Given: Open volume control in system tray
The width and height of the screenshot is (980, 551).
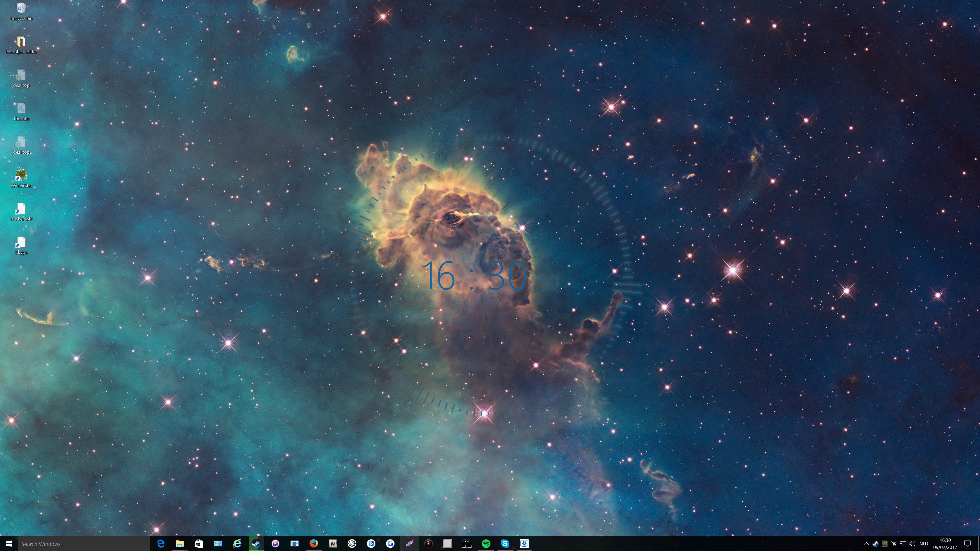Looking at the screenshot, I should (912, 543).
